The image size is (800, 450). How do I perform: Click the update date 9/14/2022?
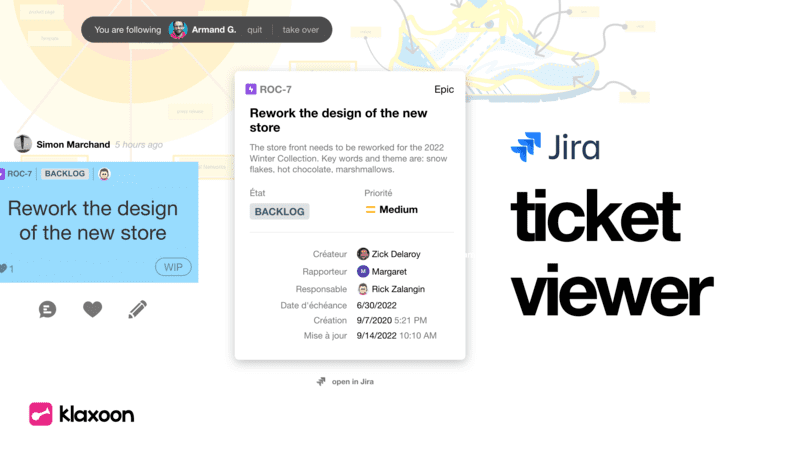tap(377, 336)
